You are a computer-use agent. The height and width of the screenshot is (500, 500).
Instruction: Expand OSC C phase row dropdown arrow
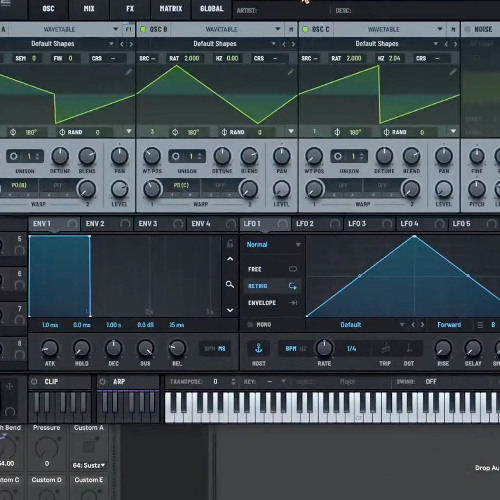tap(453, 131)
